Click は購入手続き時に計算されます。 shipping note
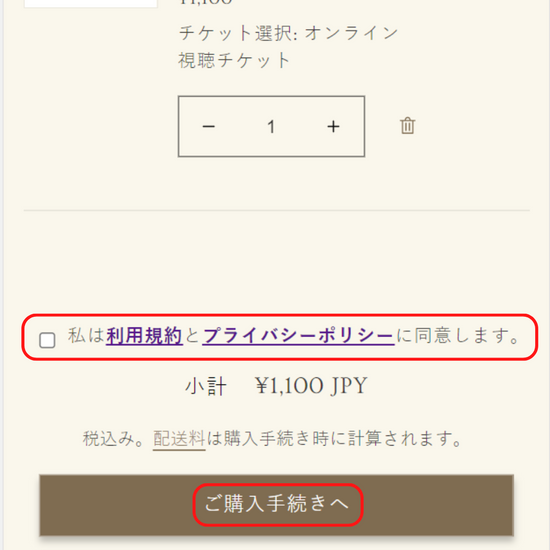Image resolution: width=550 pixels, height=550 pixels. pyautogui.click(x=334, y=438)
